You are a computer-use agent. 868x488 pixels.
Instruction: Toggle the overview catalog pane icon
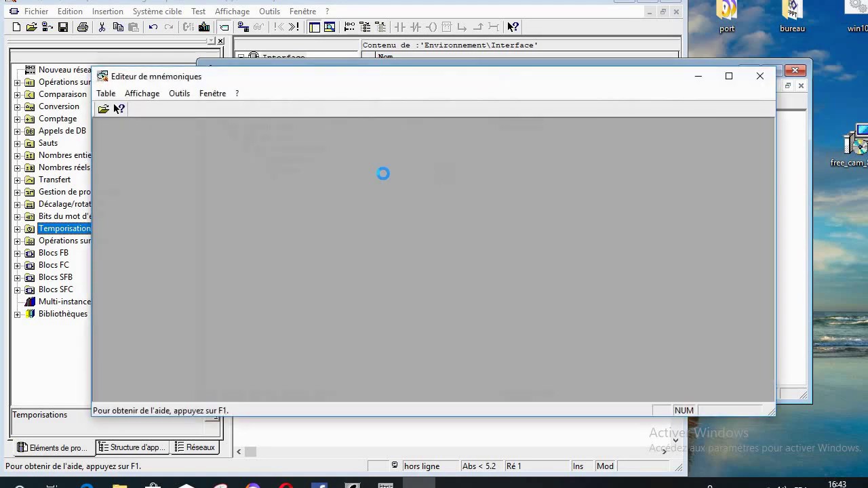(315, 27)
